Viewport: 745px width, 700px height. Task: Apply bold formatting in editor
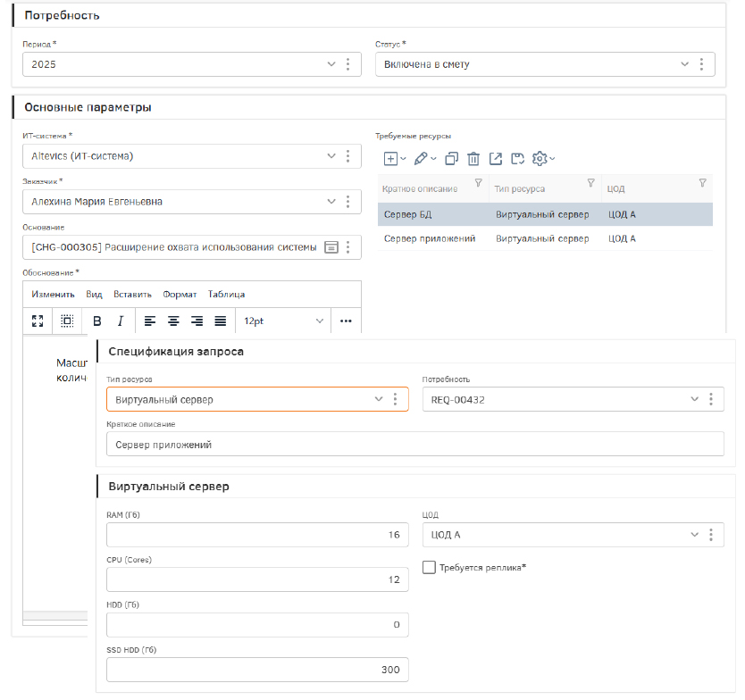[97, 321]
